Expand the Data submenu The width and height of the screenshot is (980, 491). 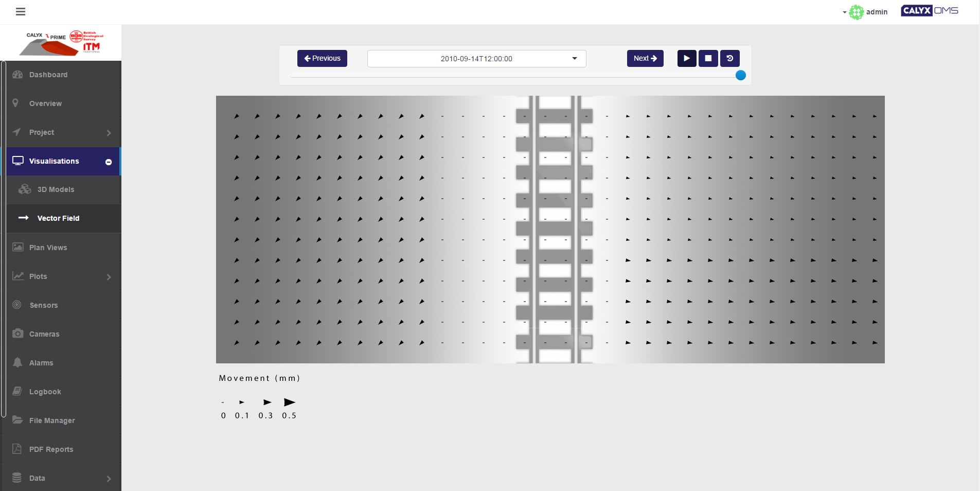coord(109,479)
